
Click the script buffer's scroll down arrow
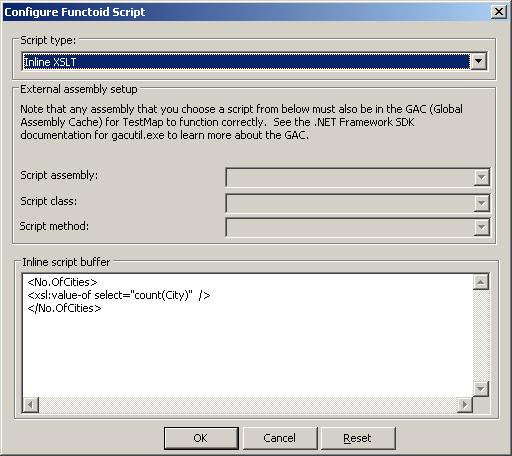[x=481, y=389]
